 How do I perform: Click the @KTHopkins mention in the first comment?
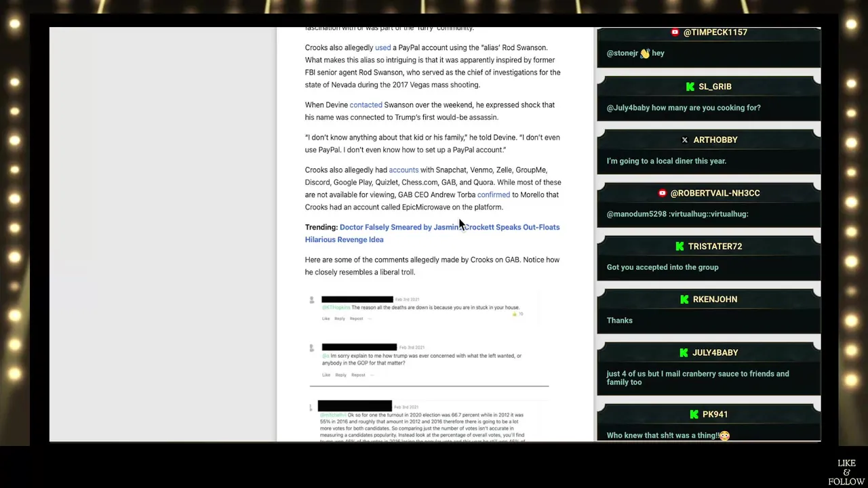(x=336, y=308)
